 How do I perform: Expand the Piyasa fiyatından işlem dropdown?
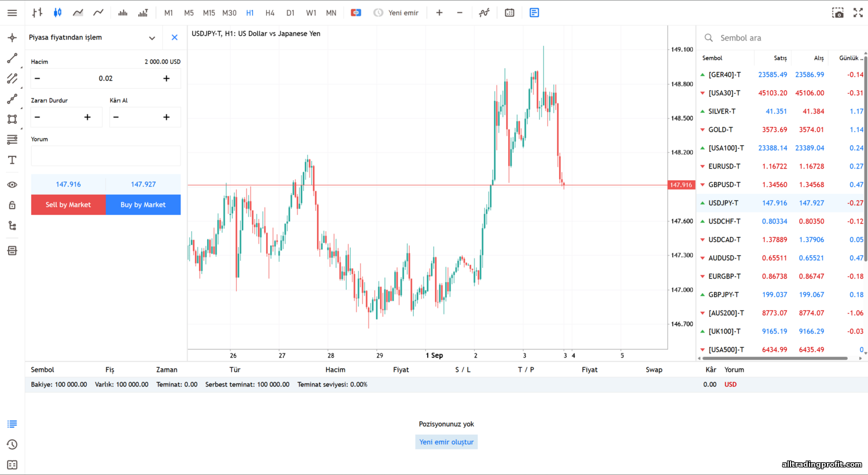click(152, 38)
